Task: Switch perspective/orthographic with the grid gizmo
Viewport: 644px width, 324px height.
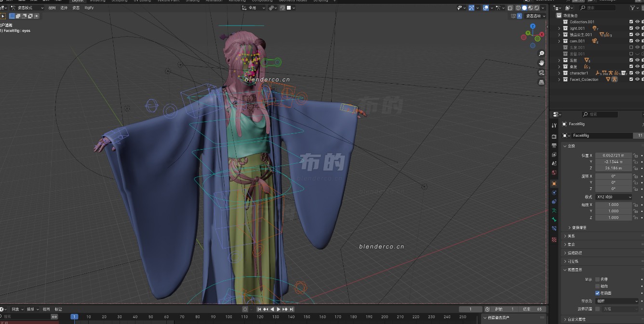Action: point(541,82)
